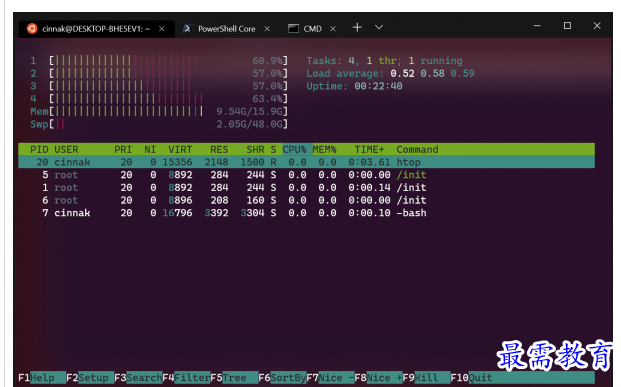The width and height of the screenshot is (621, 387).
Task: Sort by the TIME+ column header
Action: coord(369,149)
